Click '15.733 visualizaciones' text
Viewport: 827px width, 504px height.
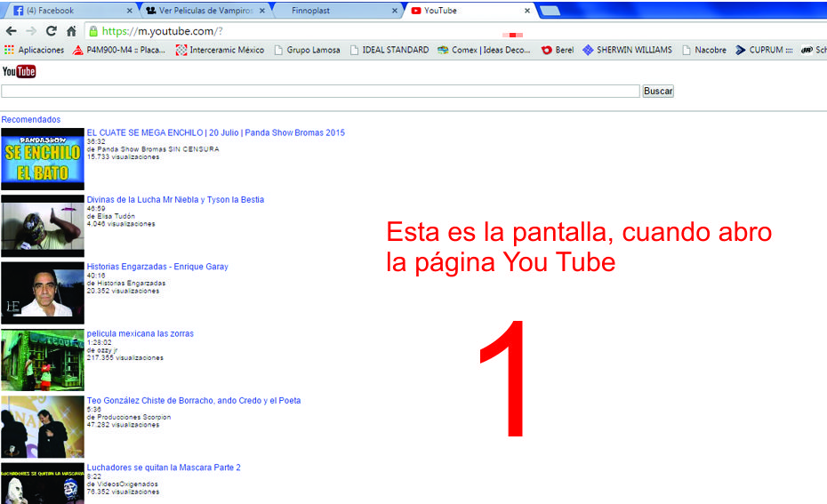[x=123, y=156]
